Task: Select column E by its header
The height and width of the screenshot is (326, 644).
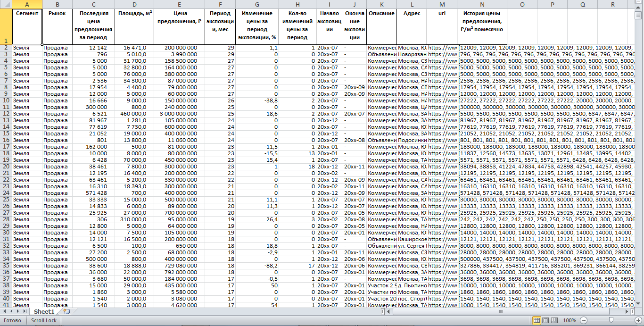Action: pyautogui.click(x=180, y=4)
